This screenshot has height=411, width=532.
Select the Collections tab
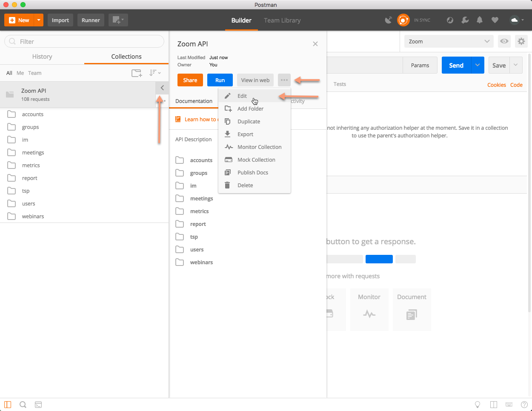[126, 57]
